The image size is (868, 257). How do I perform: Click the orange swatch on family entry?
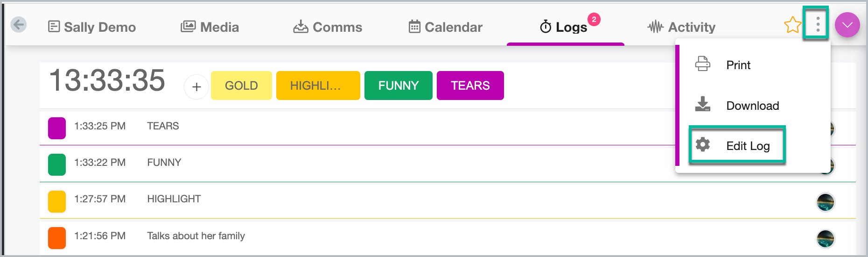click(57, 238)
